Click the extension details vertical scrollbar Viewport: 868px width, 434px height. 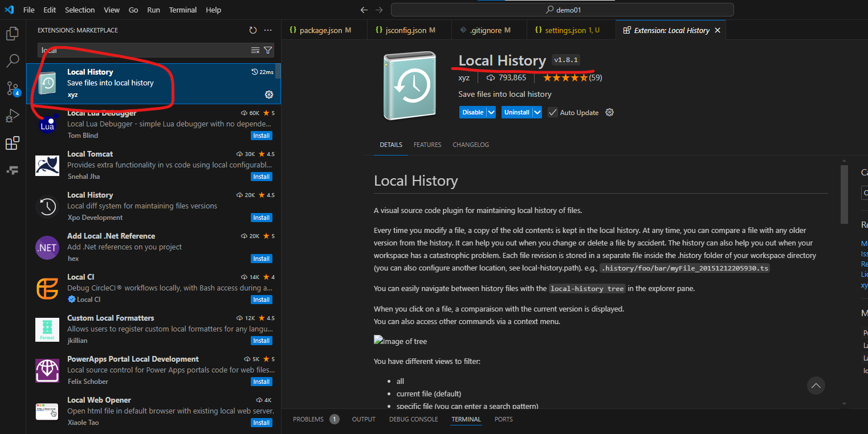pos(844,194)
